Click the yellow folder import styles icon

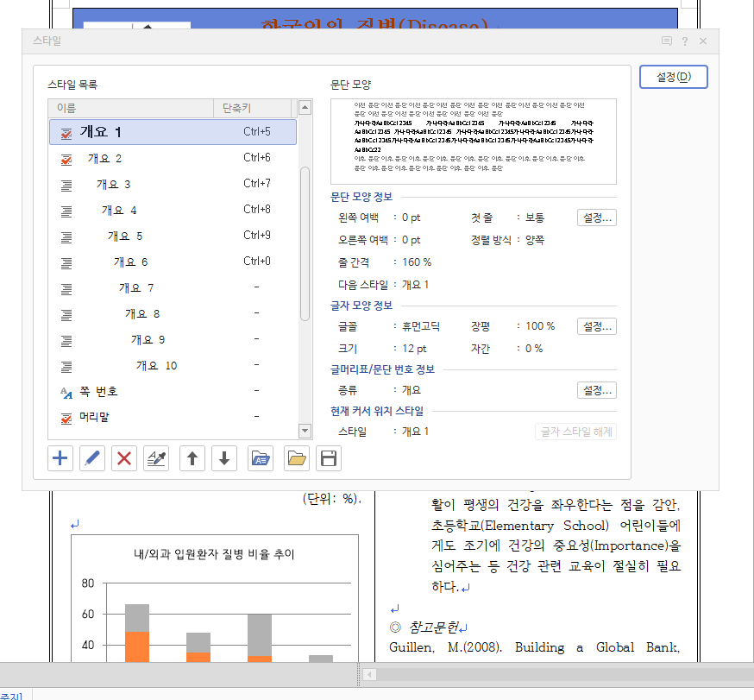click(x=297, y=458)
